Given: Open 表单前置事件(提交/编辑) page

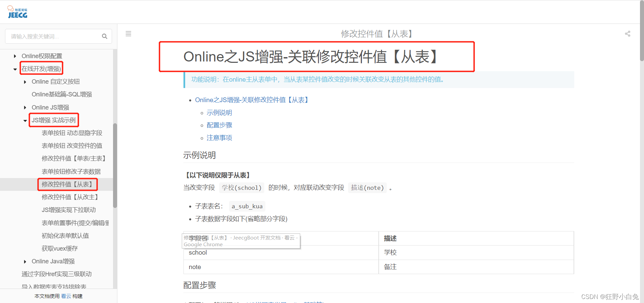Looking at the screenshot, I should (x=75, y=223).
